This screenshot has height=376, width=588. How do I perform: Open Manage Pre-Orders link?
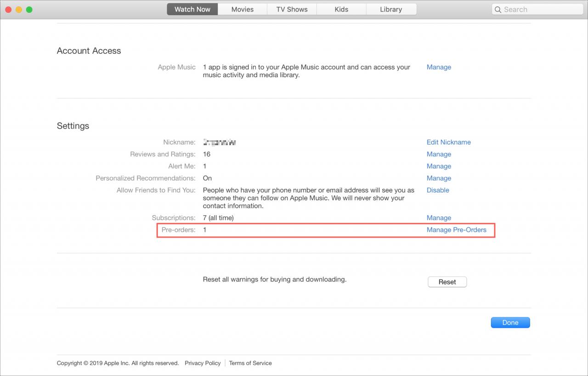tap(457, 230)
